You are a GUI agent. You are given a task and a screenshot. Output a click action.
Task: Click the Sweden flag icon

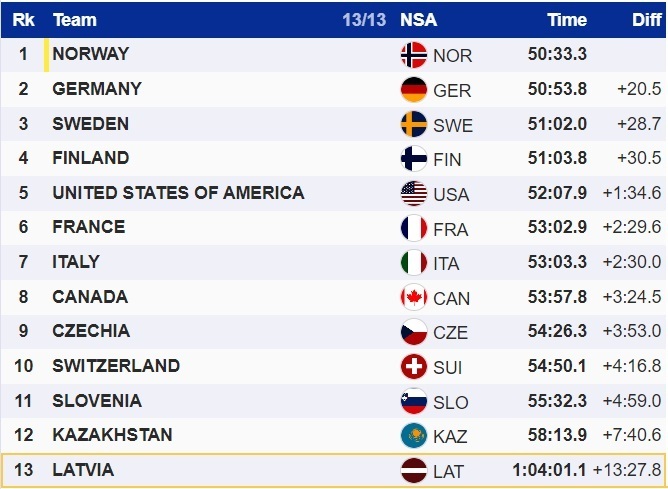(x=413, y=125)
